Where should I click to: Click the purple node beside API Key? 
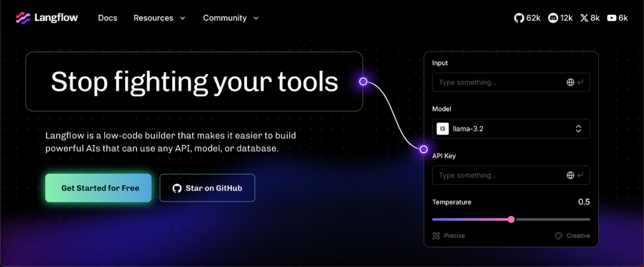pos(423,149)
